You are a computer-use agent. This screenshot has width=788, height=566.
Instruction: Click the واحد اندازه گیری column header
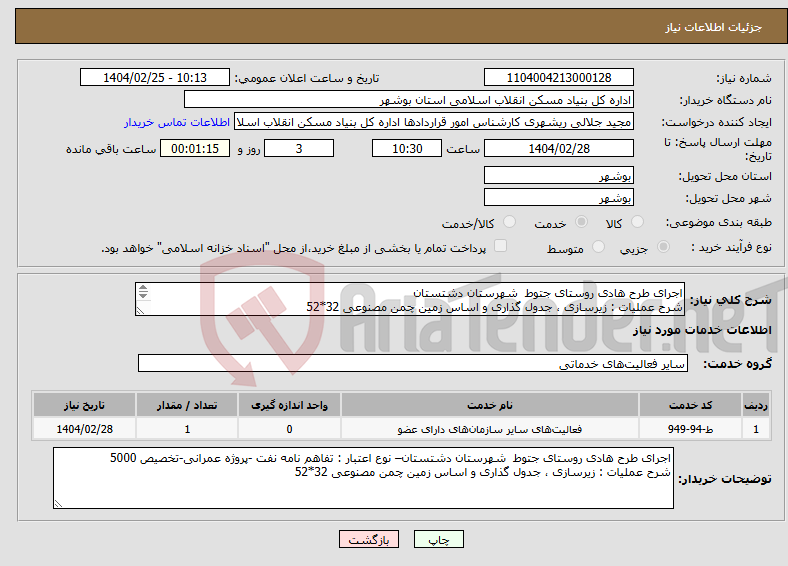(289, 405)
